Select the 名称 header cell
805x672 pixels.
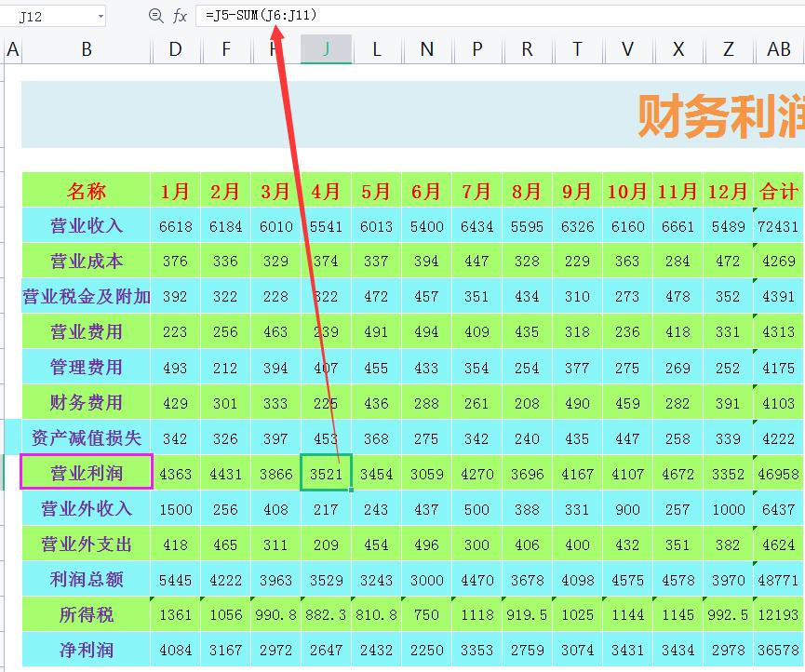click(86, 191)
